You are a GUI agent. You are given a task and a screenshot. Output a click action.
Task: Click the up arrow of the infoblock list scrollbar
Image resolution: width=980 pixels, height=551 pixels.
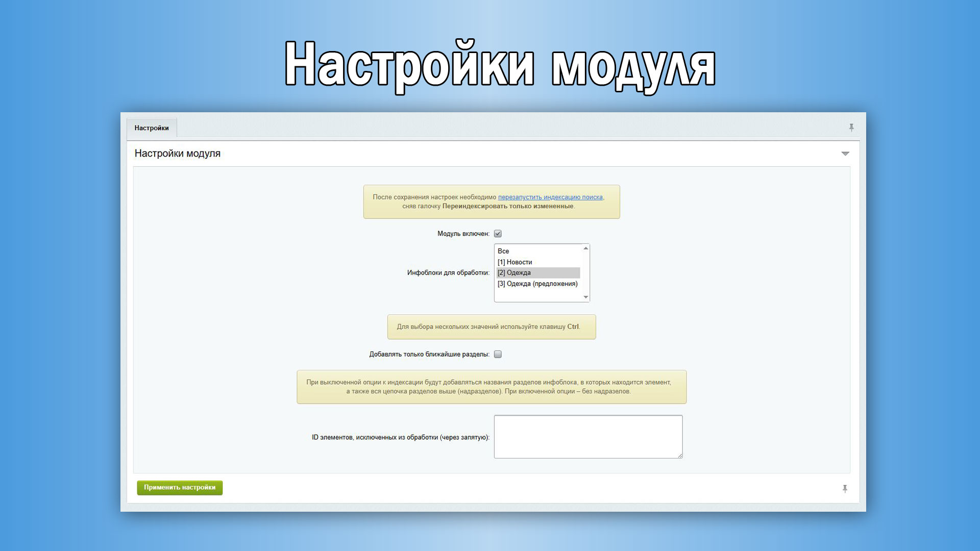click(x=585, y=248)
